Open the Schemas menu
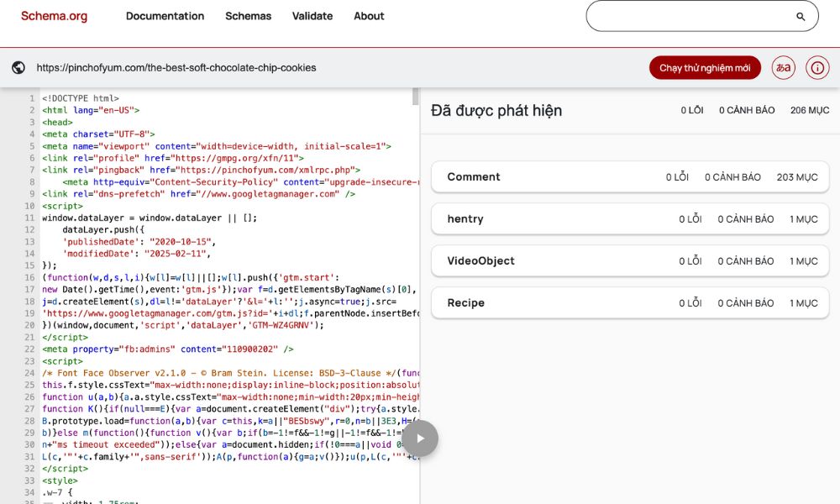This screenshot has height=504, width=840. click(248, 16)
